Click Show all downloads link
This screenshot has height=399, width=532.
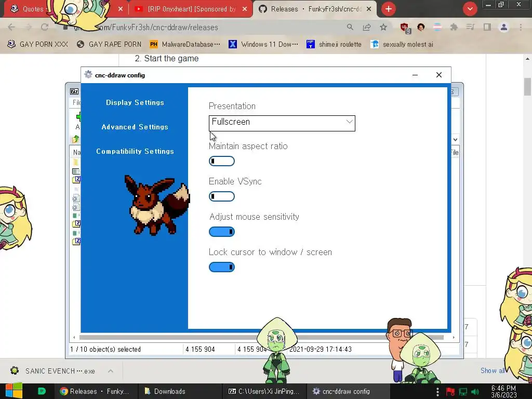(x=492, y=370)
